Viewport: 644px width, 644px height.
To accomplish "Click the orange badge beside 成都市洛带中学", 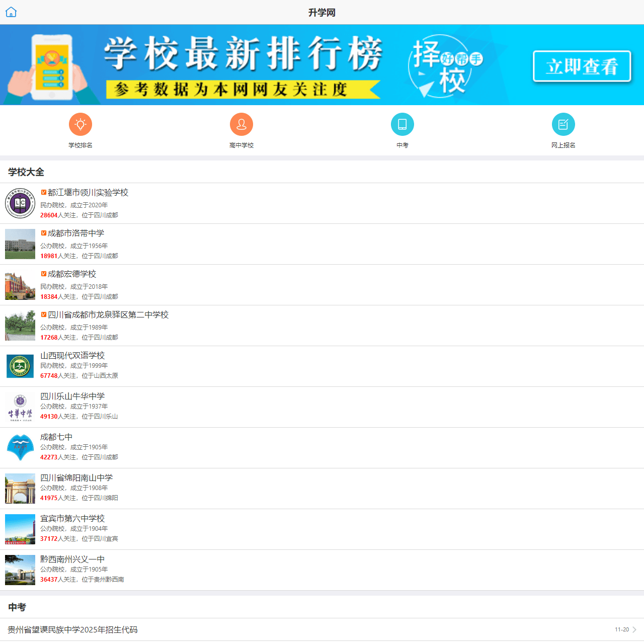I will (x=44, y=233).
